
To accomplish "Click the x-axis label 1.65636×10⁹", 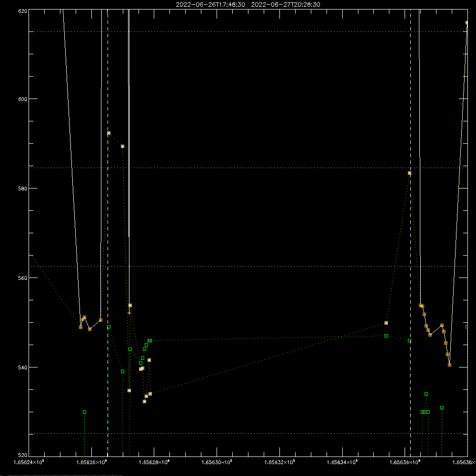I will [x=405, y=462].
